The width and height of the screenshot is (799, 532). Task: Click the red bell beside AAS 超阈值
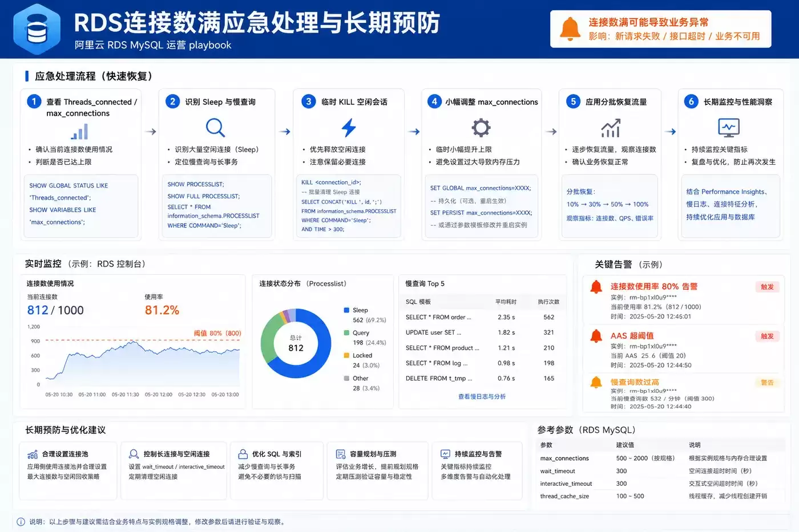click(596, 336)
